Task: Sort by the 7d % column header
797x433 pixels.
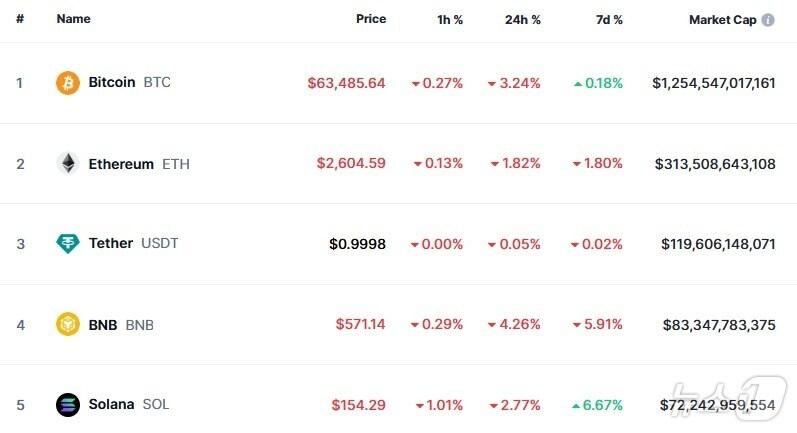Action: (x=607, y=20)
